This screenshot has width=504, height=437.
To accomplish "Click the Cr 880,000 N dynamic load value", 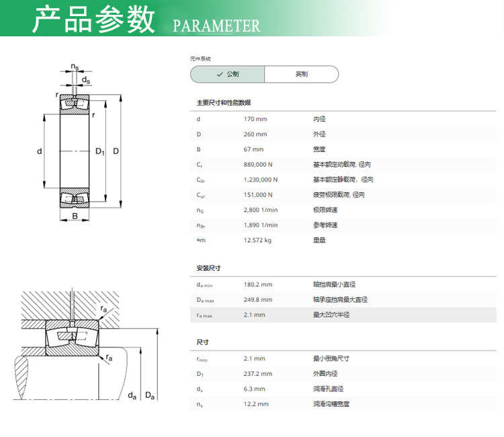I will coord(258,164).
